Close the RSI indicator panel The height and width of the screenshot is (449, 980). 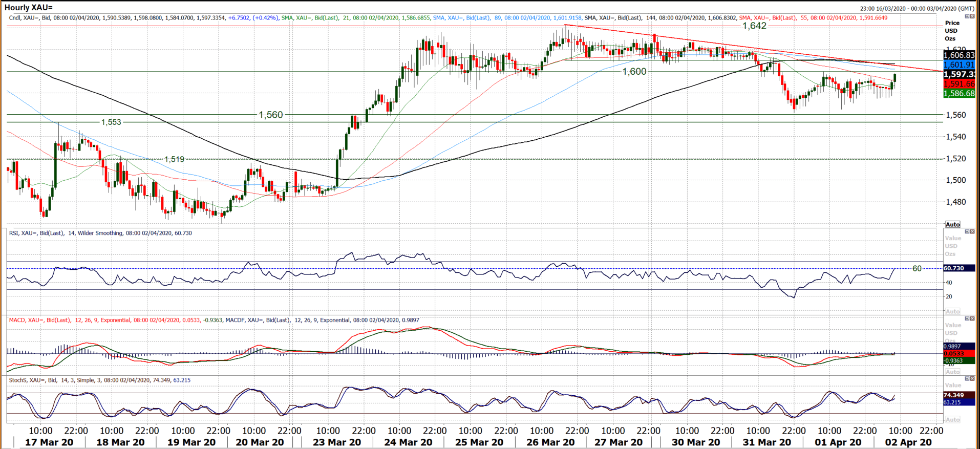pos(972,232)
